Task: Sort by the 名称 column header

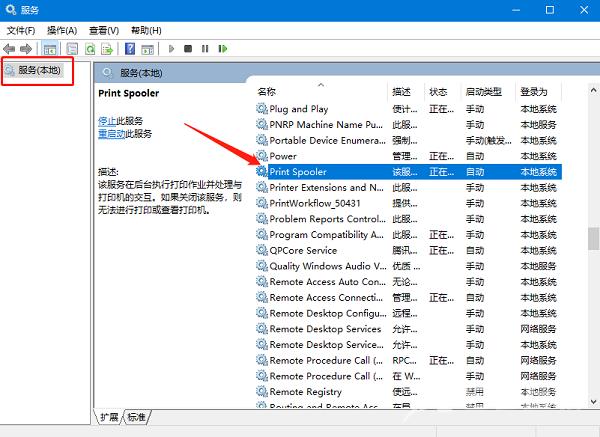Action: pyautogui.click(x=321, y=91)
